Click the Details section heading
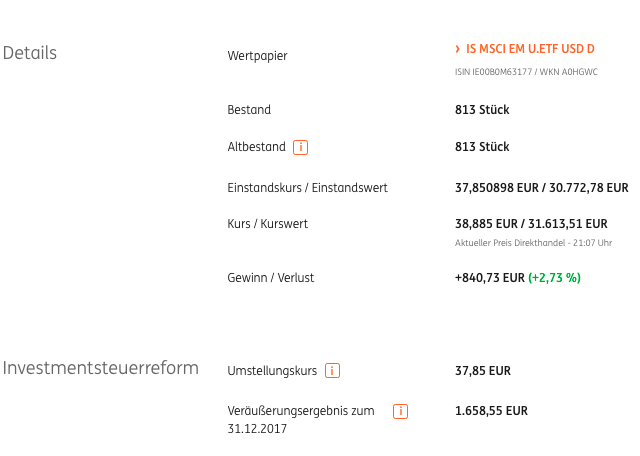This screenshot has height=456, width=640. [30, 53]
